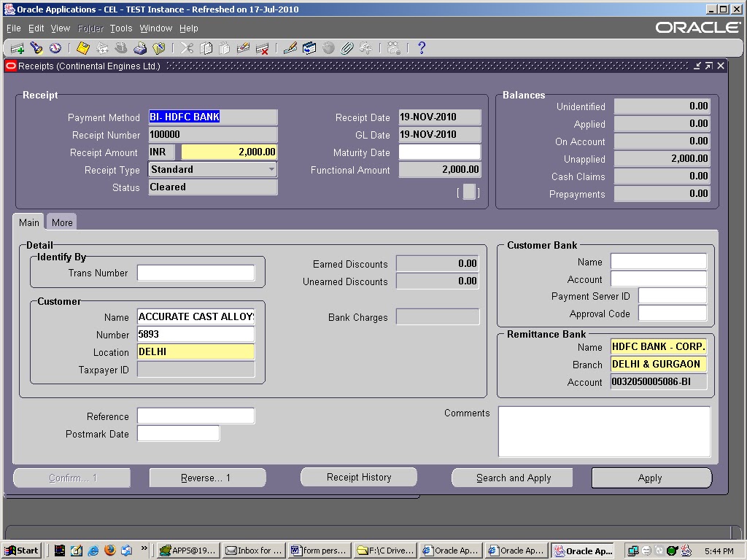Click the Cut scissors icon

click(x=187, y=48)
